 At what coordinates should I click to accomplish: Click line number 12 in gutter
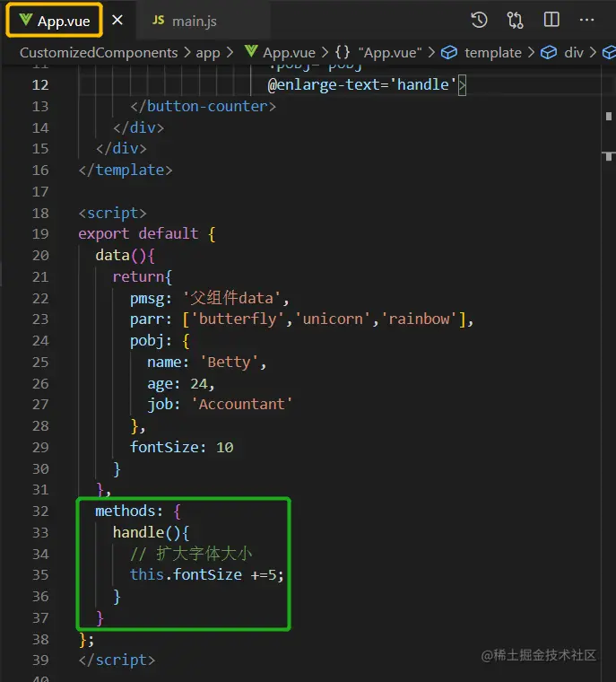click(40, 85)
